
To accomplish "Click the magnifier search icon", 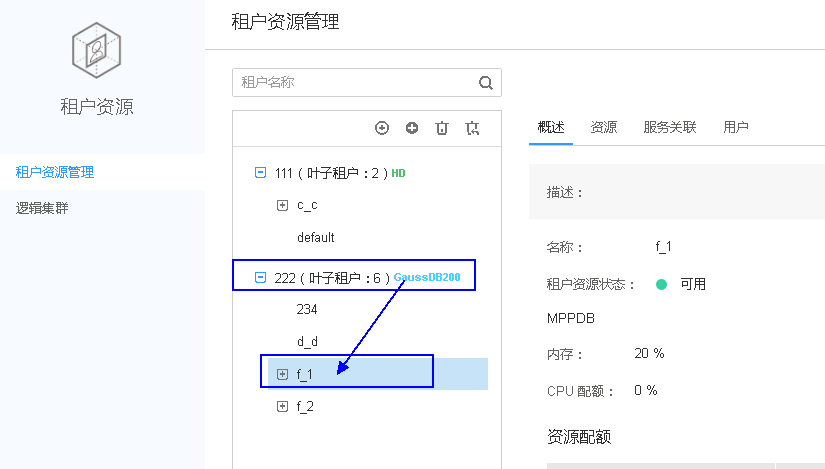I will coord(486,83).
